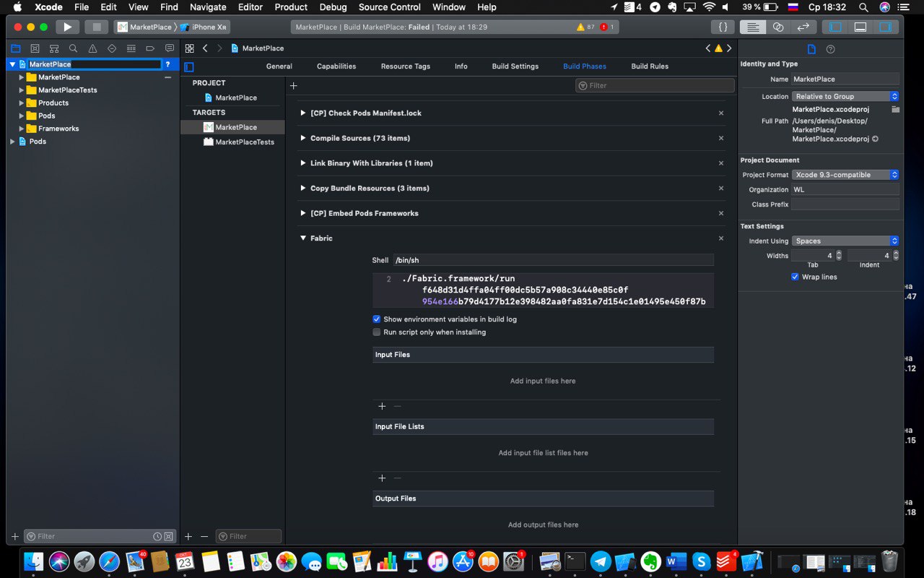Open the Source Control navigator
This screenshot has height=578, width=924.
pos(35,48)
